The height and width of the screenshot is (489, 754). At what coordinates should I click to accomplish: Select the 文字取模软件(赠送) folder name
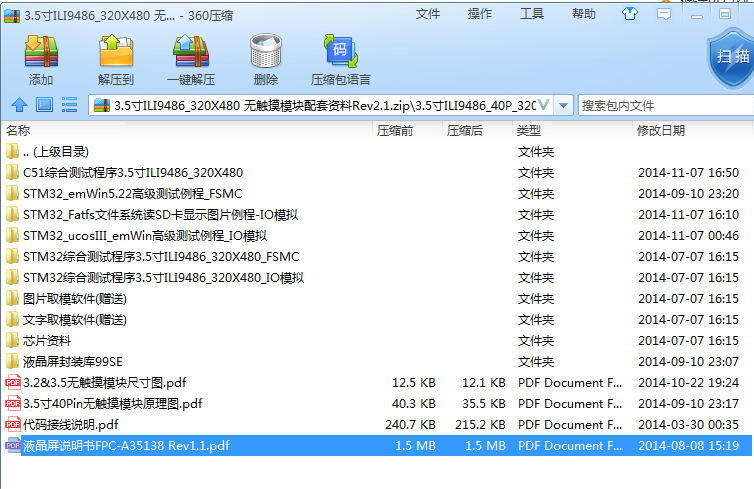(75, 320)
